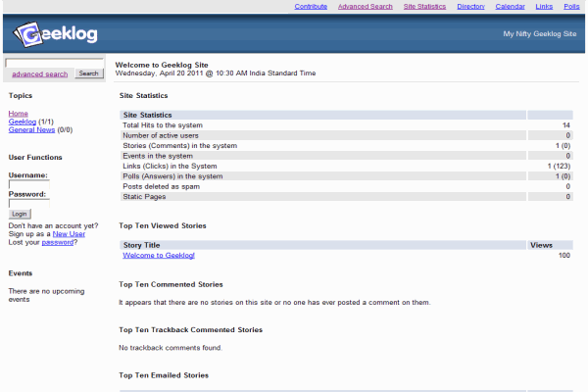This screenshot has height=392, width=588.
Task: Select Links in the top navigation bar
Action: 544,6
